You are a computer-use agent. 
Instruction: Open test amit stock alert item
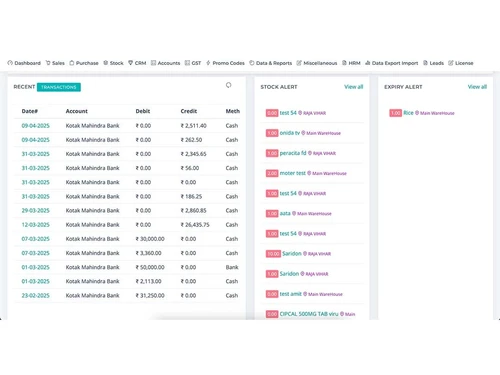pos(290,294)
